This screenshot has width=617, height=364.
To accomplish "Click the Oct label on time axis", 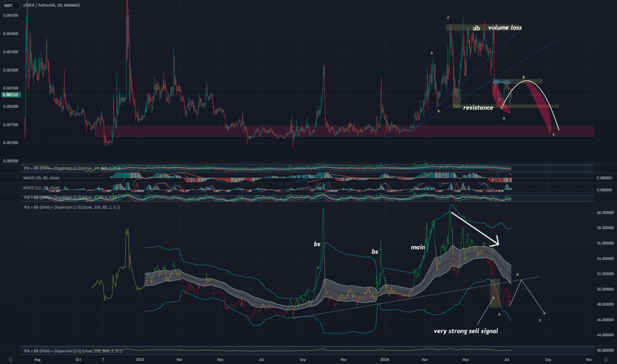I will [x=78, y=359].
